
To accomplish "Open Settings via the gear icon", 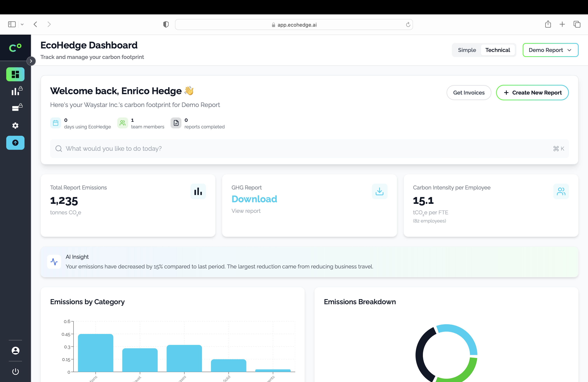I will point(15,125).
